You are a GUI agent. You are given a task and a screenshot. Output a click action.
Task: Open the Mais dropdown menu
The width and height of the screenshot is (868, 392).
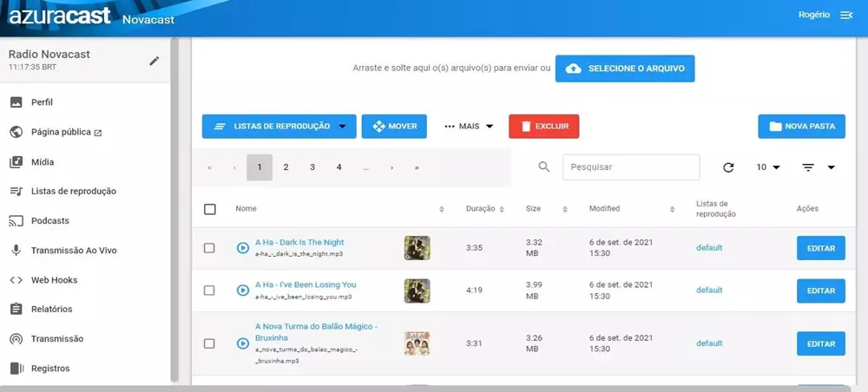[469, 127]
